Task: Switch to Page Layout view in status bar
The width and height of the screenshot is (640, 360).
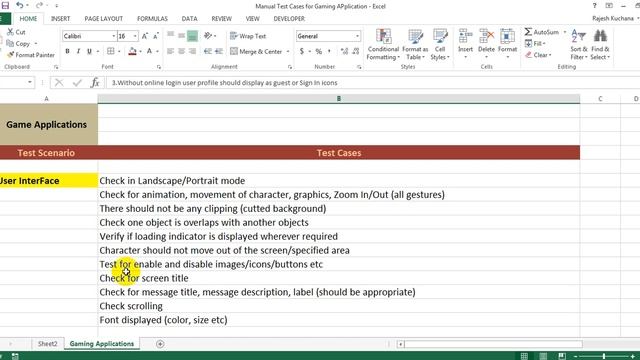Action: coord(543,356)
